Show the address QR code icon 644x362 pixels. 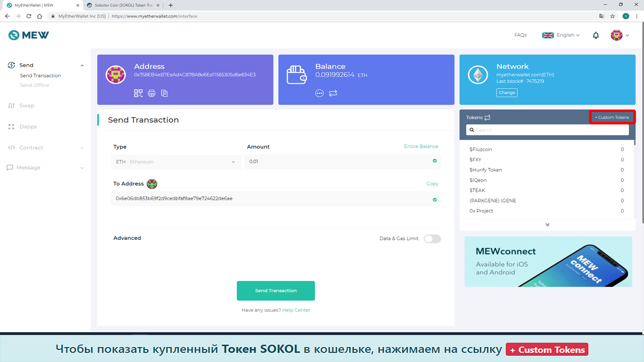(x=138, y=93)
